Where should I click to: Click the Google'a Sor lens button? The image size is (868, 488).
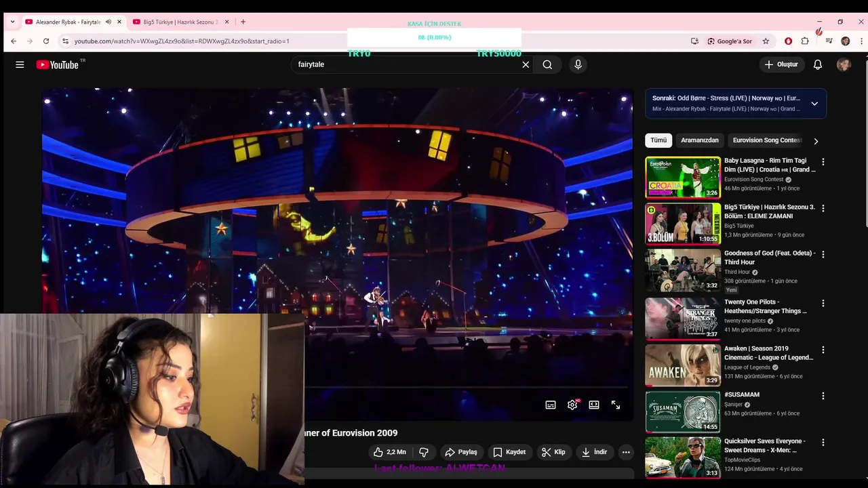click(x=730, y=41)
